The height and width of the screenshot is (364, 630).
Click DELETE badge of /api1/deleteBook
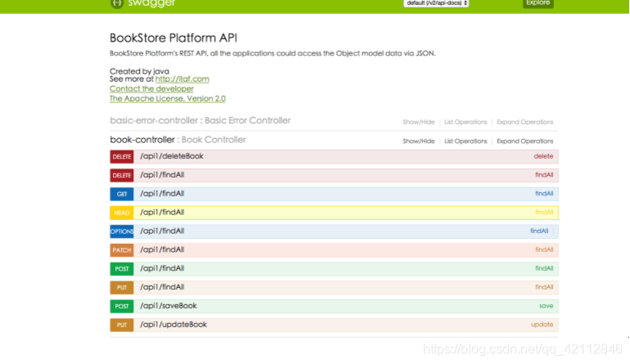pos(122,157)
